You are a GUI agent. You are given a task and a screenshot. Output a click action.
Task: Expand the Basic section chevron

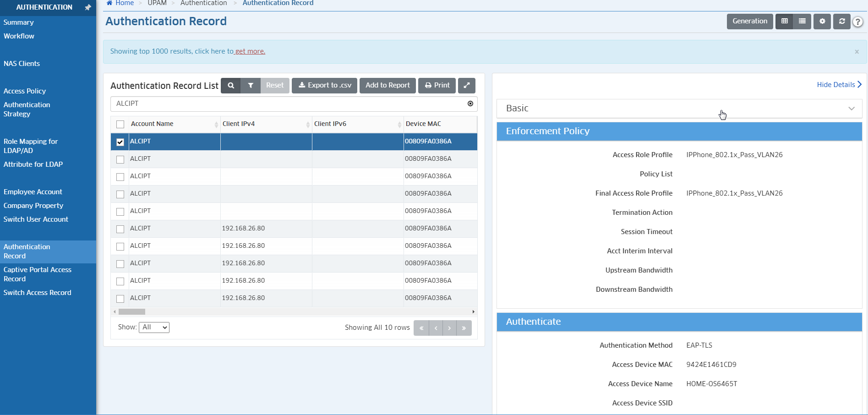[x=851, y=109]
